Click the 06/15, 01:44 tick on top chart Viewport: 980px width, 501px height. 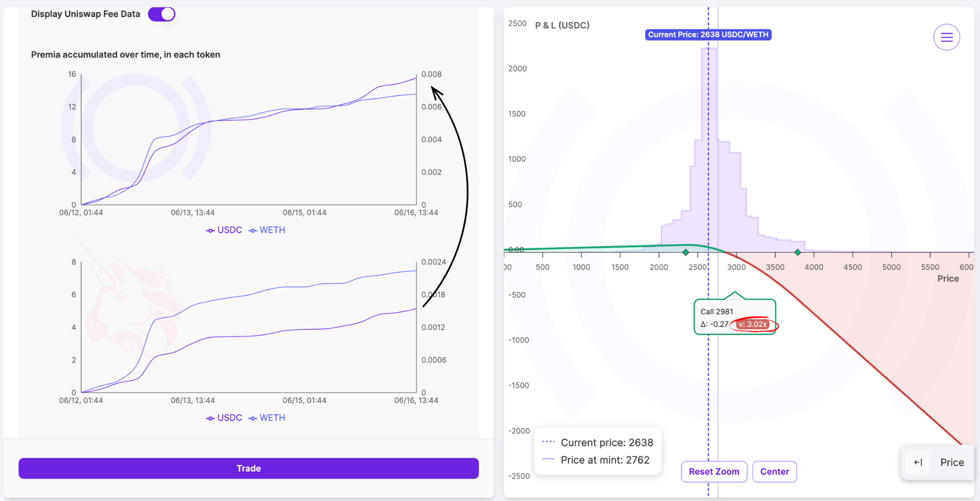304,212
